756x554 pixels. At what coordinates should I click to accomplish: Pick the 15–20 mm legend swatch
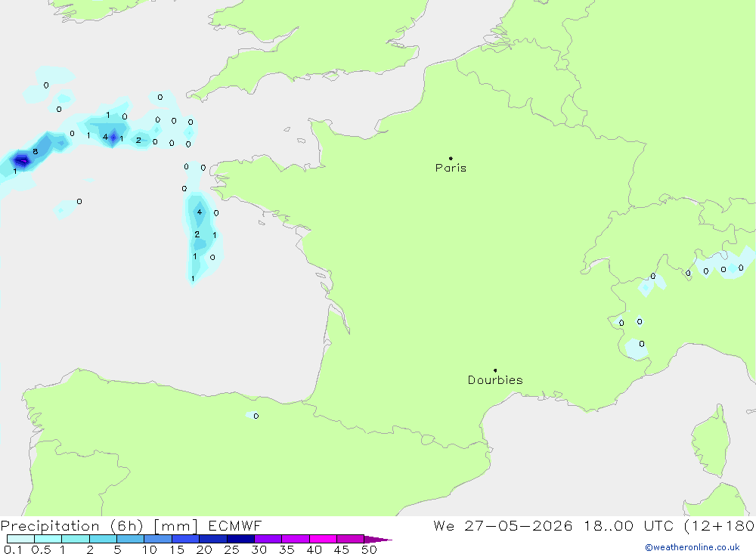186,539
